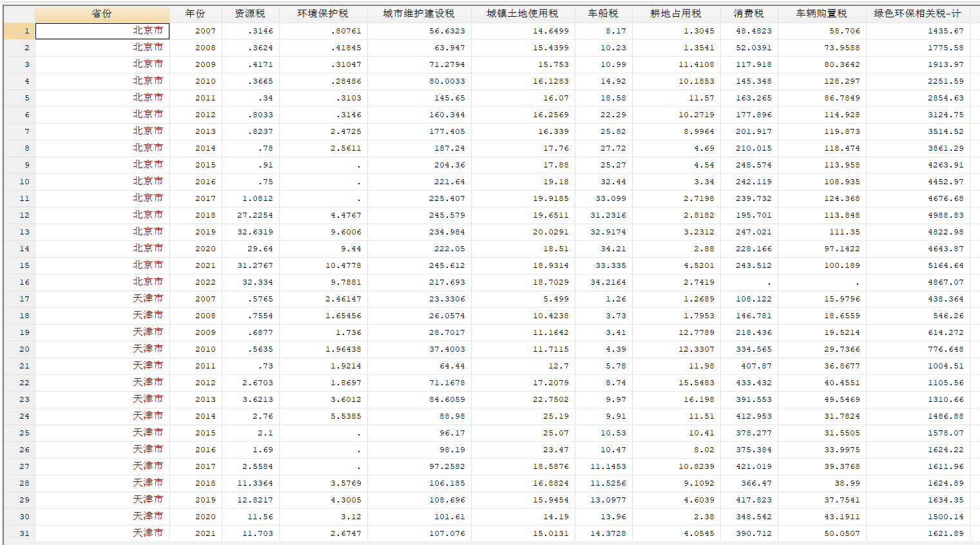The width and height of the screenshot is (980, 545).
Task: Select the 城市维护建设税 column header
Action: (x=419, y=14)
